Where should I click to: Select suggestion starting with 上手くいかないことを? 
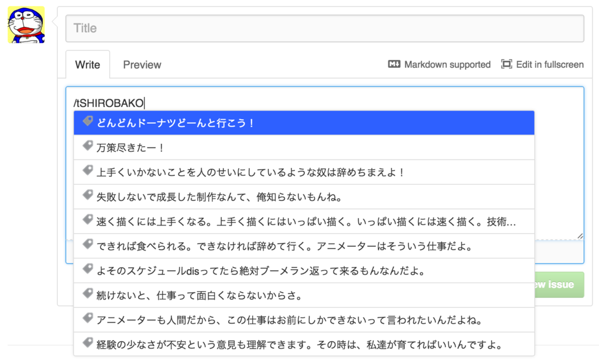click(x=304, y=172)
